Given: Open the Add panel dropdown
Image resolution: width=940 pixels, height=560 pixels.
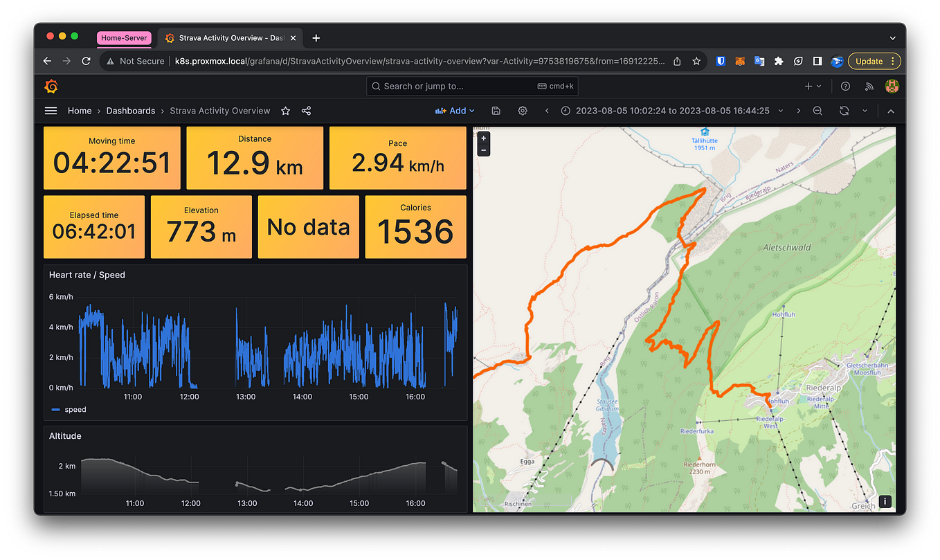Looking at the screenshot, I should click(455, 111).
